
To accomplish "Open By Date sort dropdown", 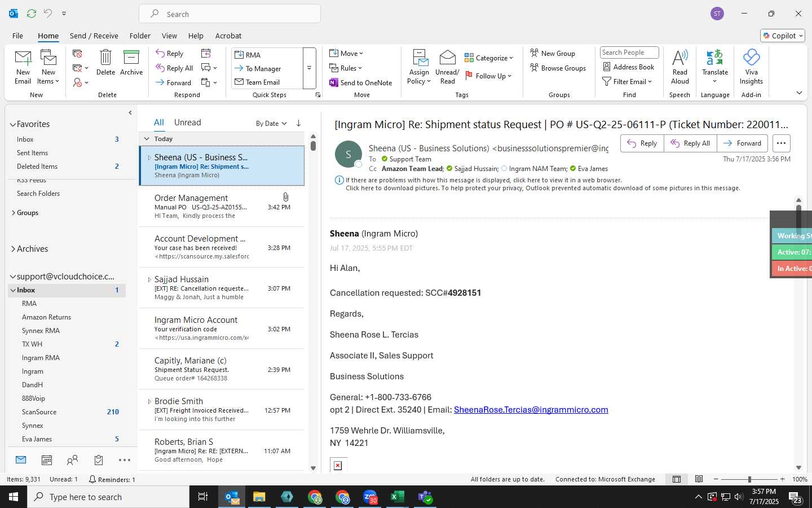I will [271, 124].
